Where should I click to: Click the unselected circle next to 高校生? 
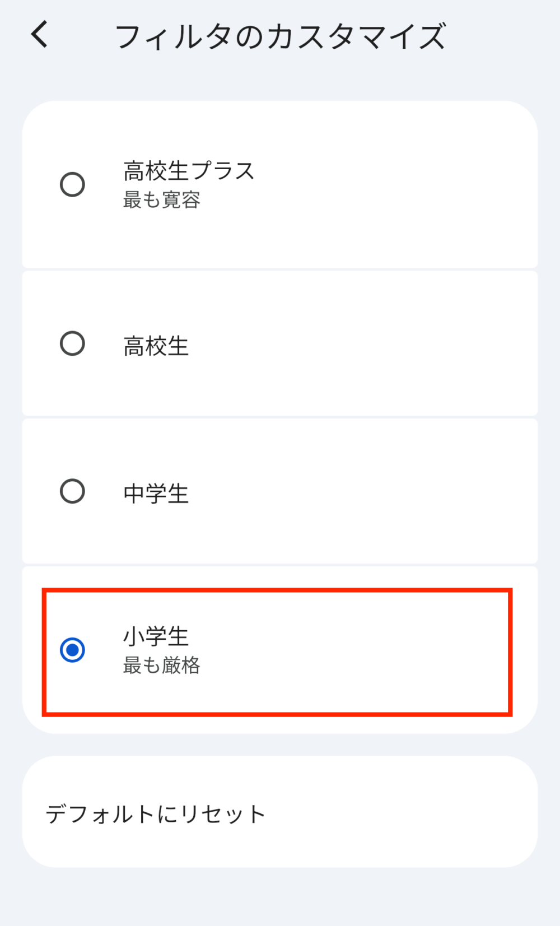pyautogui.click(x=72, y=343)
